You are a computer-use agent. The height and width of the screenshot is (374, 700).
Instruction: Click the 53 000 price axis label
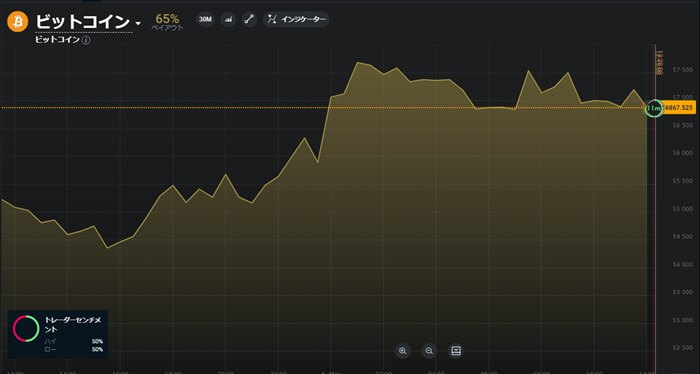tap(683, 320)
